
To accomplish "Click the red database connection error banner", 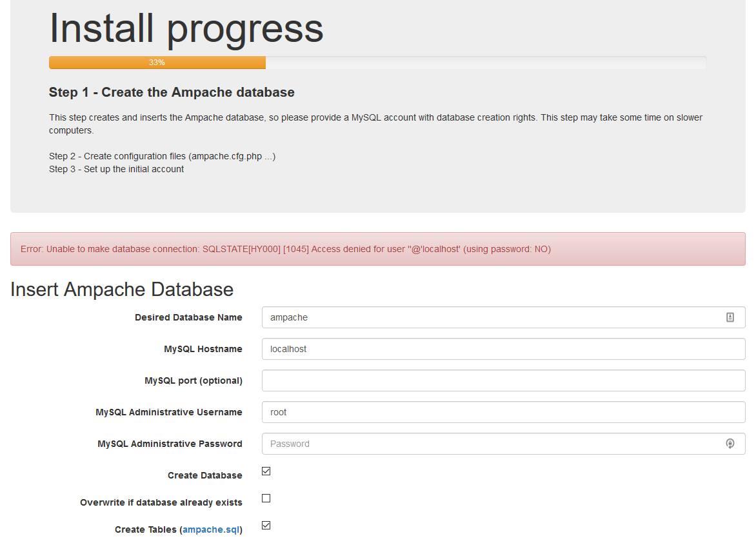I will coord(378,249).
